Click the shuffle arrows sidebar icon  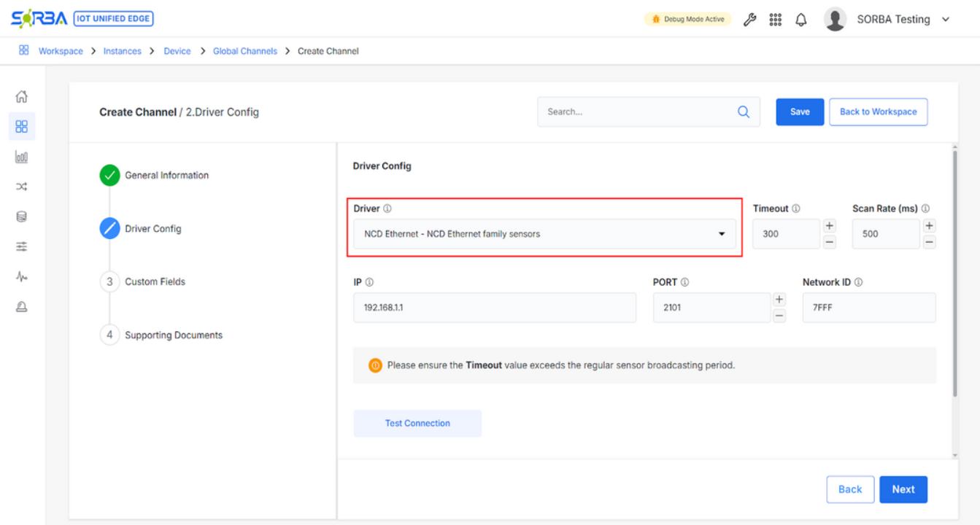click(22, 187)
